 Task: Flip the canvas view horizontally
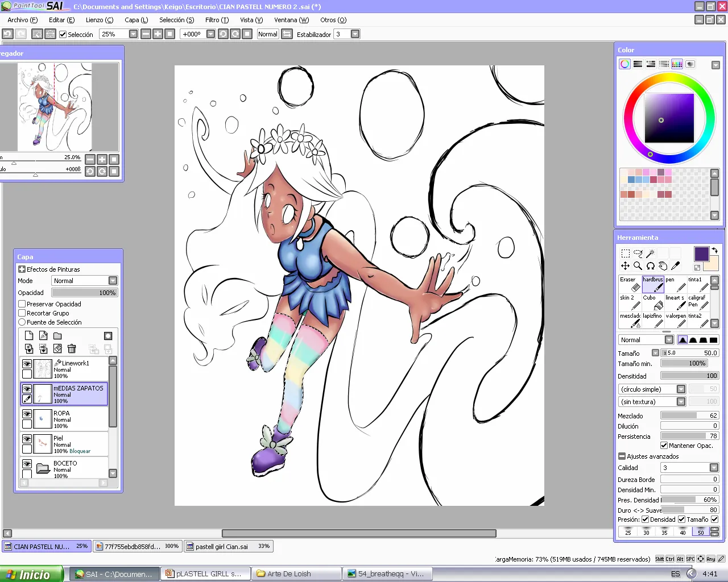click(287, 34)
